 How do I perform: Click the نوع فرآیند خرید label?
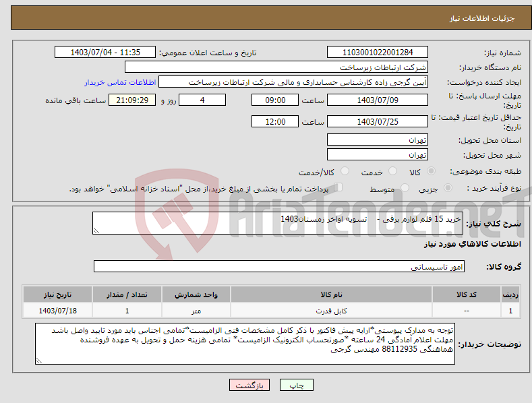(494, 188)
